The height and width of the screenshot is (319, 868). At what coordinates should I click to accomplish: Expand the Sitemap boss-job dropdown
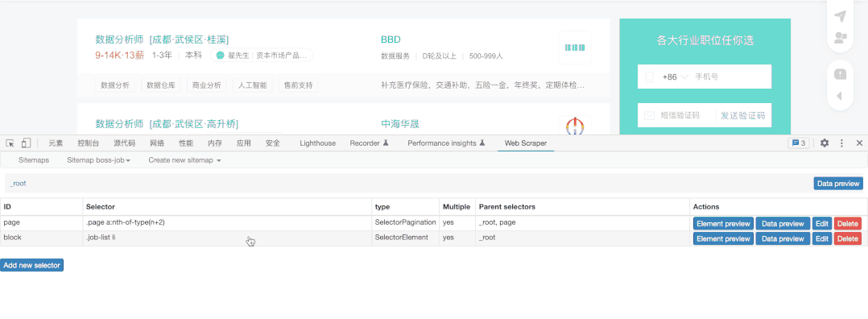click(98, 160)
